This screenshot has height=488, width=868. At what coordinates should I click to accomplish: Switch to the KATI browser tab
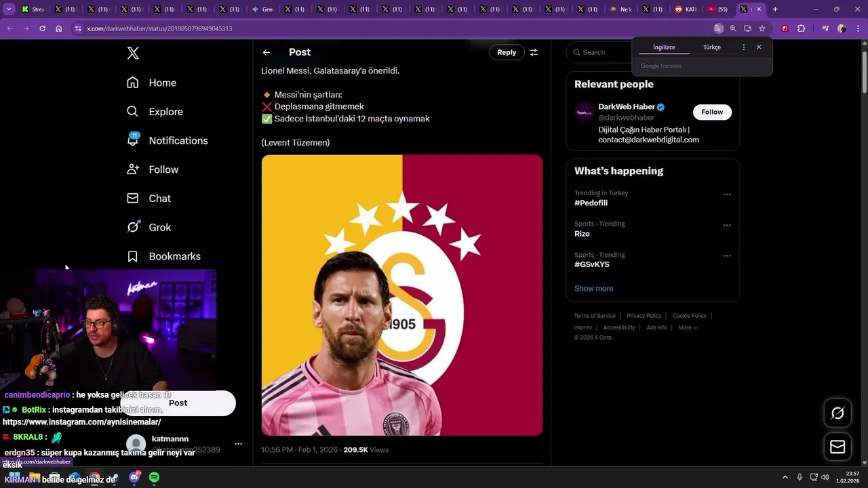tap(686, 9)
